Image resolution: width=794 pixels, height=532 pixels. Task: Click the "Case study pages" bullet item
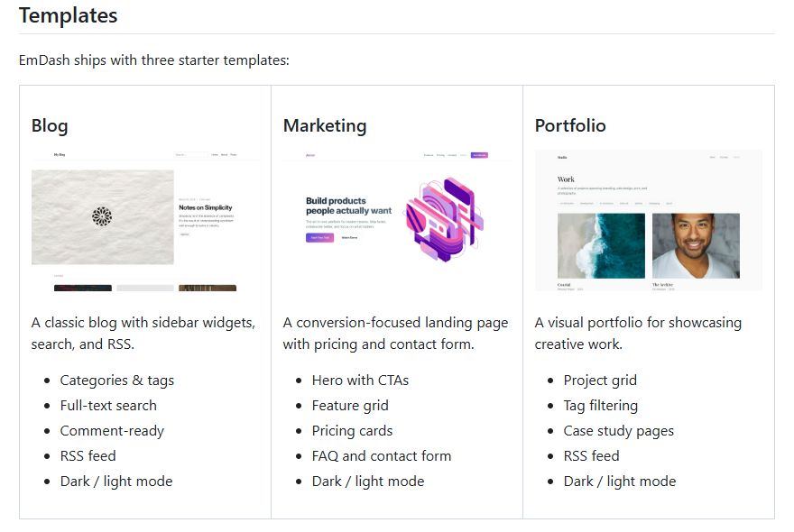(619, 431)
